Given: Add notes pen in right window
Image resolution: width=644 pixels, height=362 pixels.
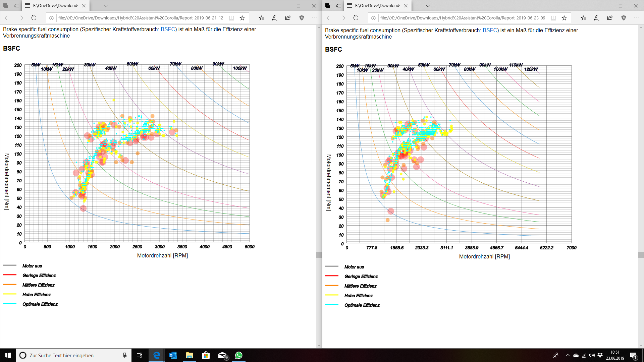Looking at the screenshot, I should 596,18.
